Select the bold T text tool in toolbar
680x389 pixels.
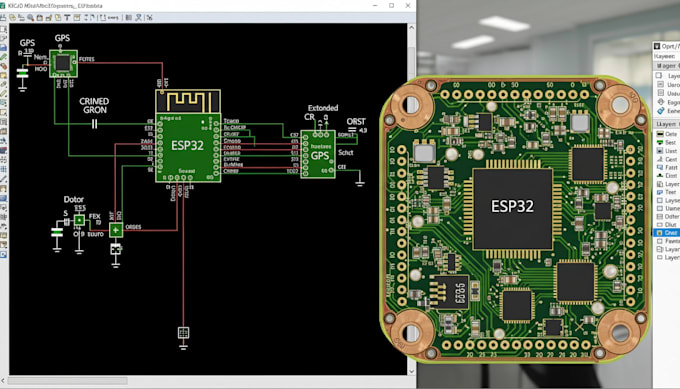pyautogui.click(x=67, y=17)
